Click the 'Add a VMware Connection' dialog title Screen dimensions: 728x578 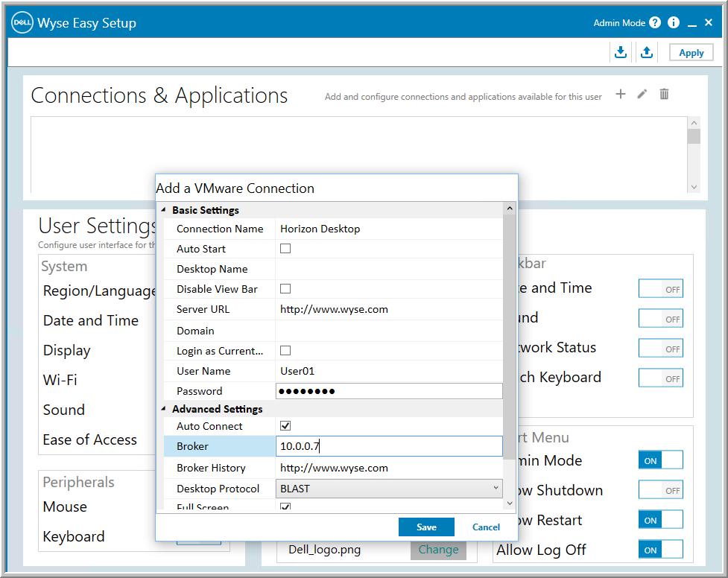click(235, 188)
